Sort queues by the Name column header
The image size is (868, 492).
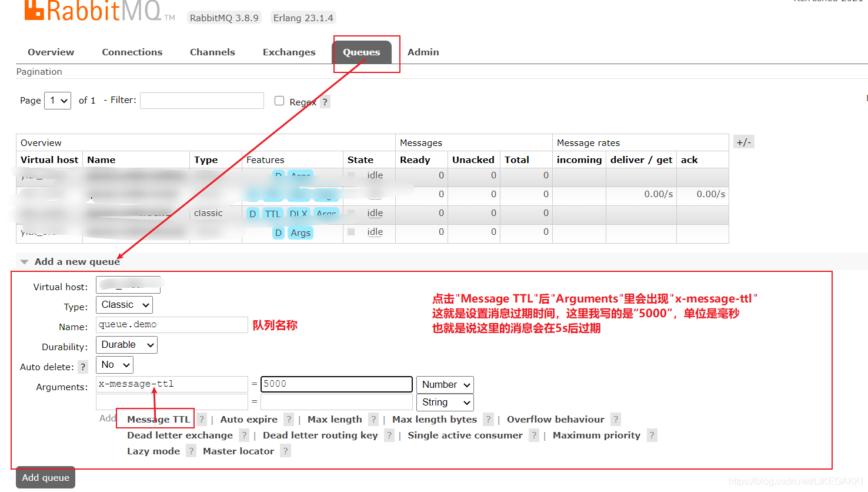(101, 159)
